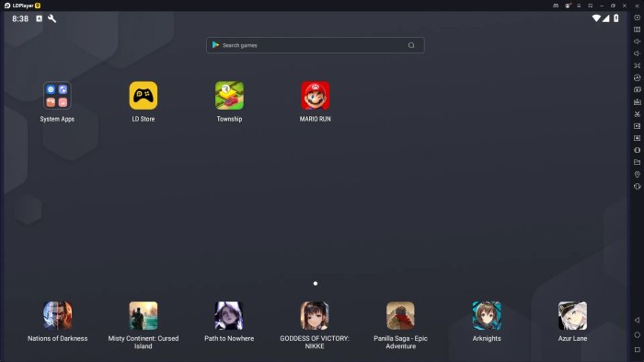Click the Android back triangle button

coord(637,320)
